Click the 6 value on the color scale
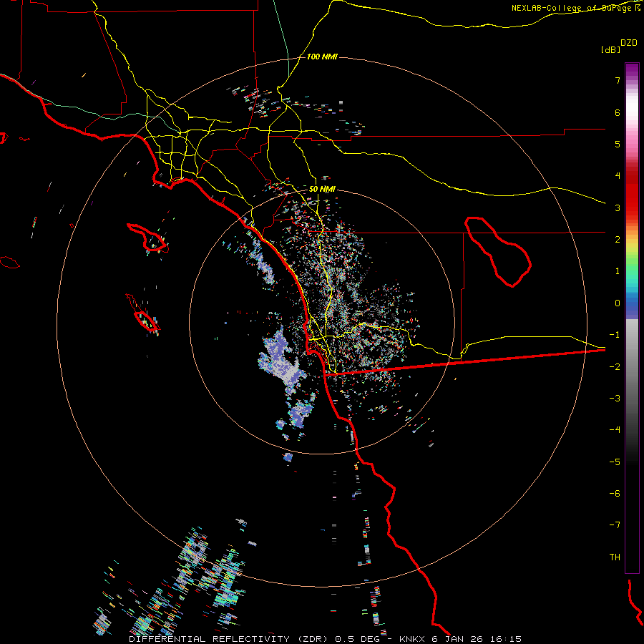Image resolution: width=644 pixels, height=644 pixels. click(618, 112)
